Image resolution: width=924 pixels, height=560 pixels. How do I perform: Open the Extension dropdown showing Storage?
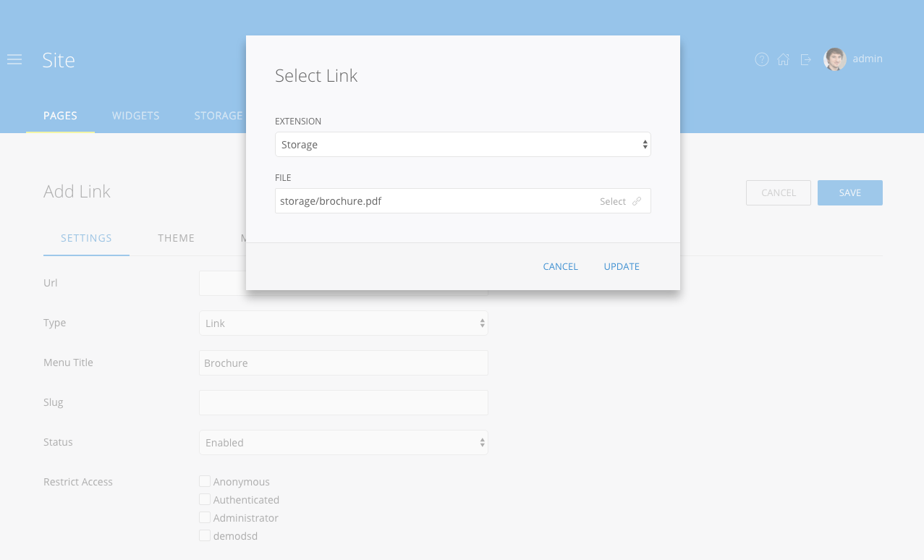[x=462, y=145]
